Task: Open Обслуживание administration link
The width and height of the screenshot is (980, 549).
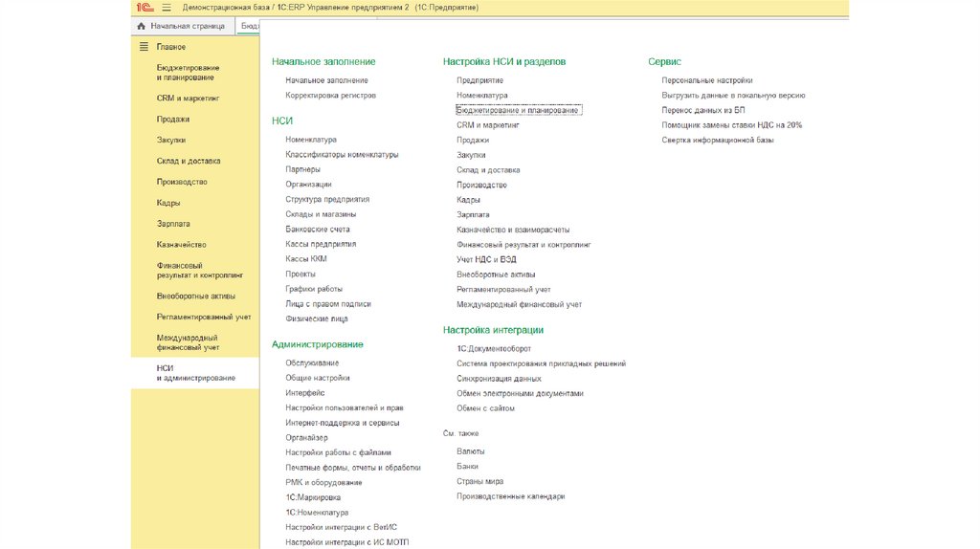Action: coord(312,363)
